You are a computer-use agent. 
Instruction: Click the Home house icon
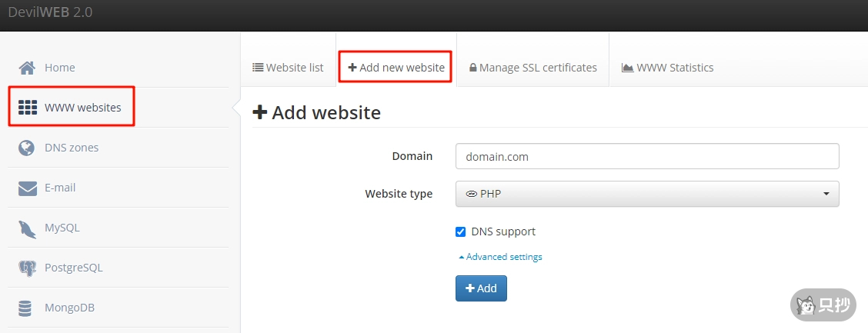27,68
